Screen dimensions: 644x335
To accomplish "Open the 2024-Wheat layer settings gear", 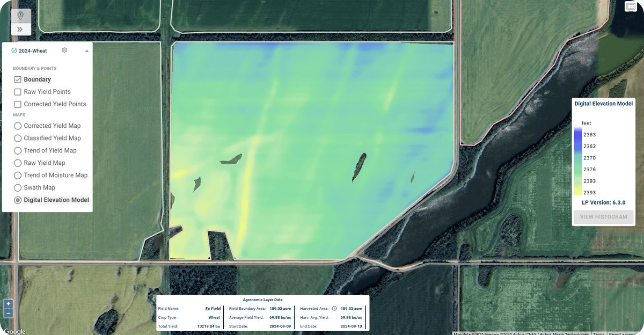I will (x=64, y=50).
